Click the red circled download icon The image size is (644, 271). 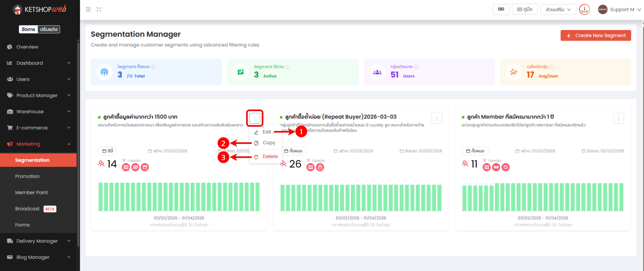(584, 10)
